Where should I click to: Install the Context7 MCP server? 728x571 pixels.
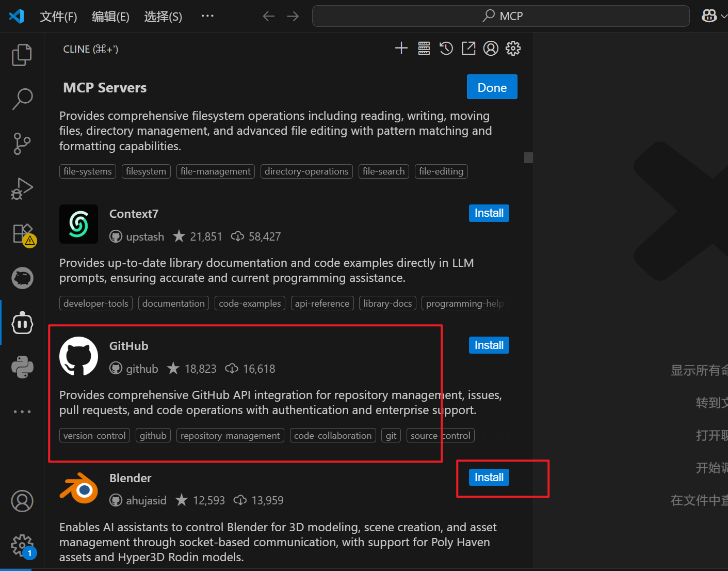489,213
